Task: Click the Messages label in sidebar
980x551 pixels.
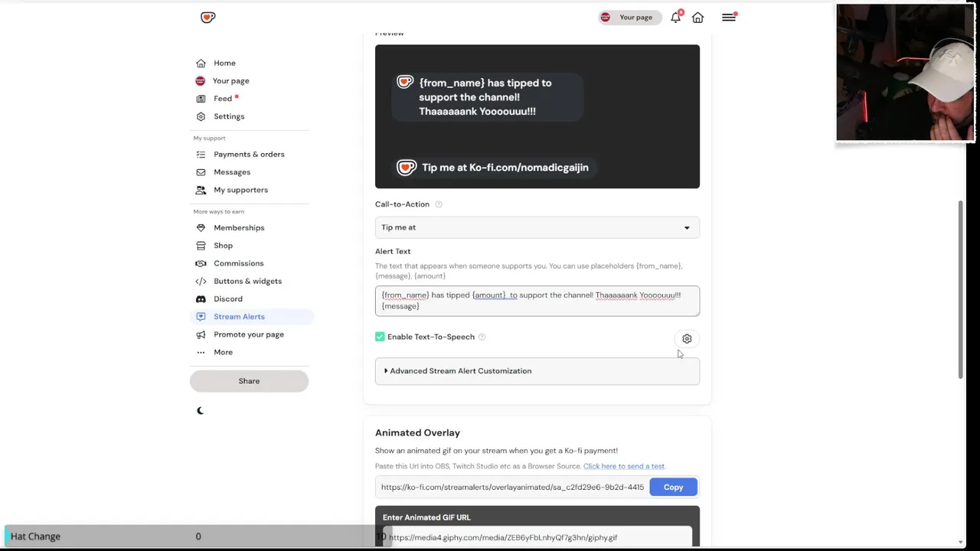Action: 232,172
